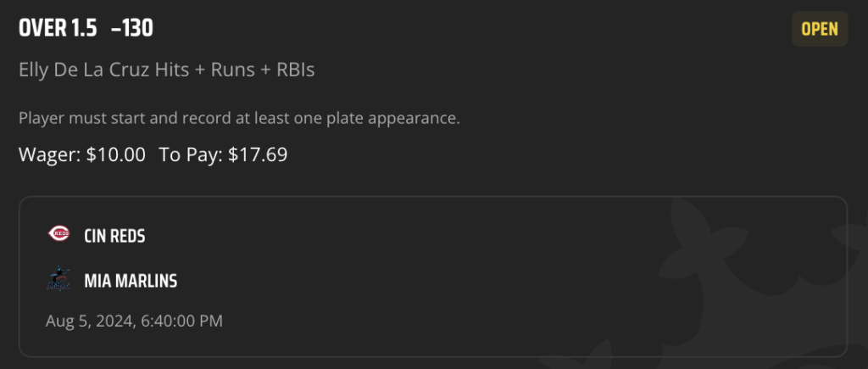
Task: Click blank area right of the -130 odds
Action: pyautogui.click(x=470, y=28)
